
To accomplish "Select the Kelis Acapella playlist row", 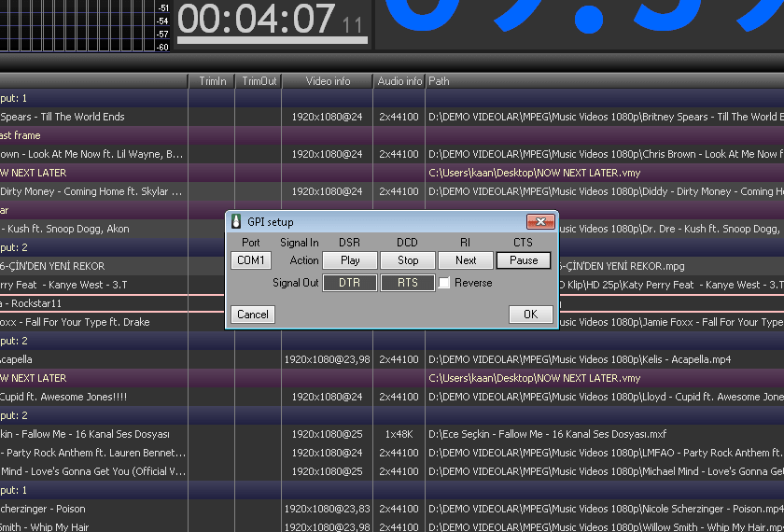I will (x=93, y=359).
